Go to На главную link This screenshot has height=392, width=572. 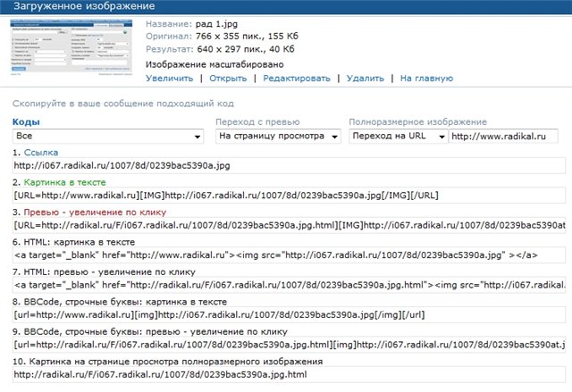pyautogui.click(x=426, y=79)
